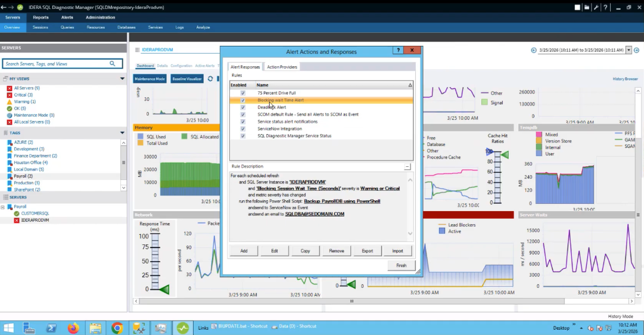Open PowerShell from the taskbar
Screen dimensions: 644x335
click(51, 328)
